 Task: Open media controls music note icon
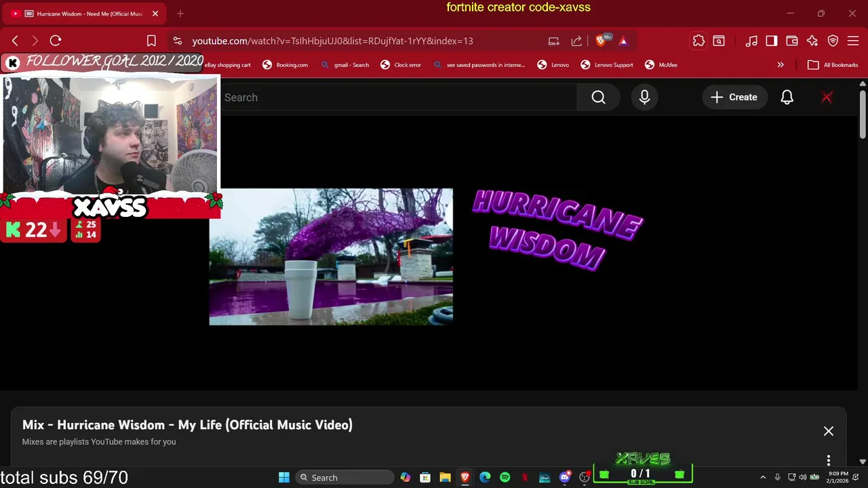point(751,41)
